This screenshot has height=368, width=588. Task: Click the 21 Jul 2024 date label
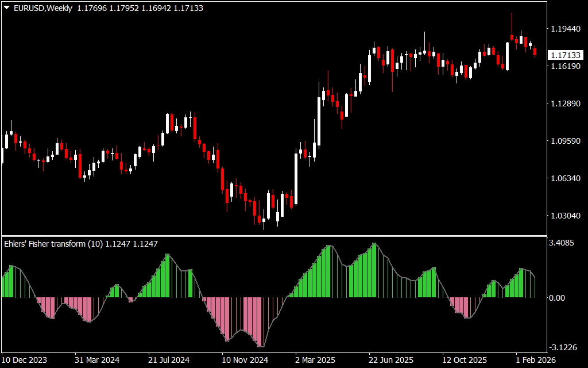168,360
